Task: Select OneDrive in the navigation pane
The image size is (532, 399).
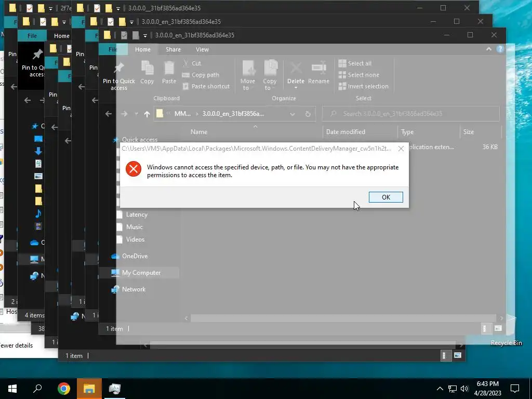Action: [x=135, y=256]
